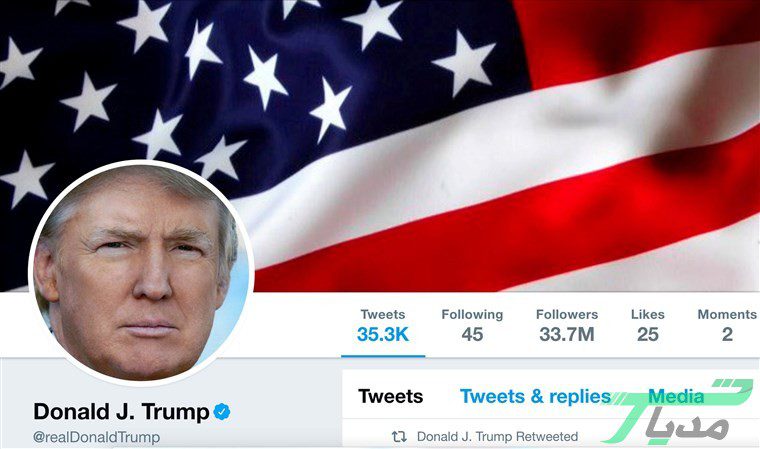The height and width of the screenshot is (449, 760).
Task: Open the American flag header image
Action: 380,145
